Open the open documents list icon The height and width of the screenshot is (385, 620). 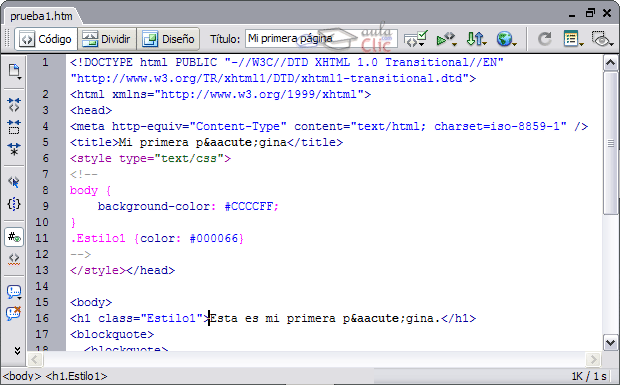(14, 72)
